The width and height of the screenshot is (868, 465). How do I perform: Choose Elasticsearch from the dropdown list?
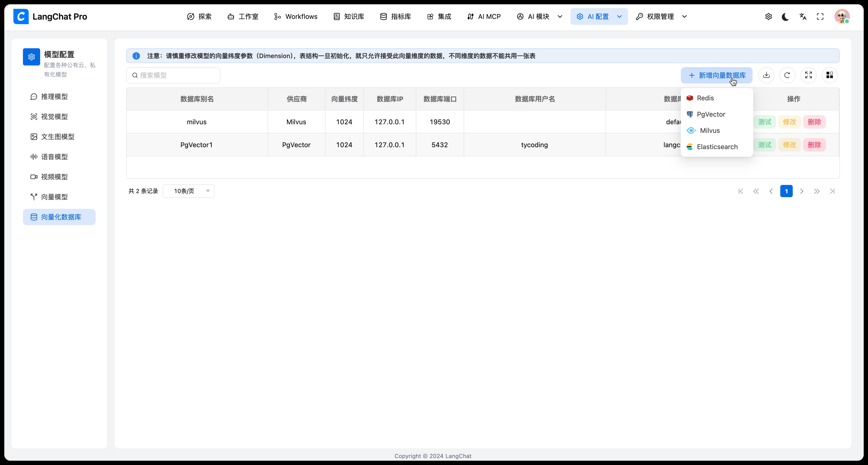(x=717, y=147)
